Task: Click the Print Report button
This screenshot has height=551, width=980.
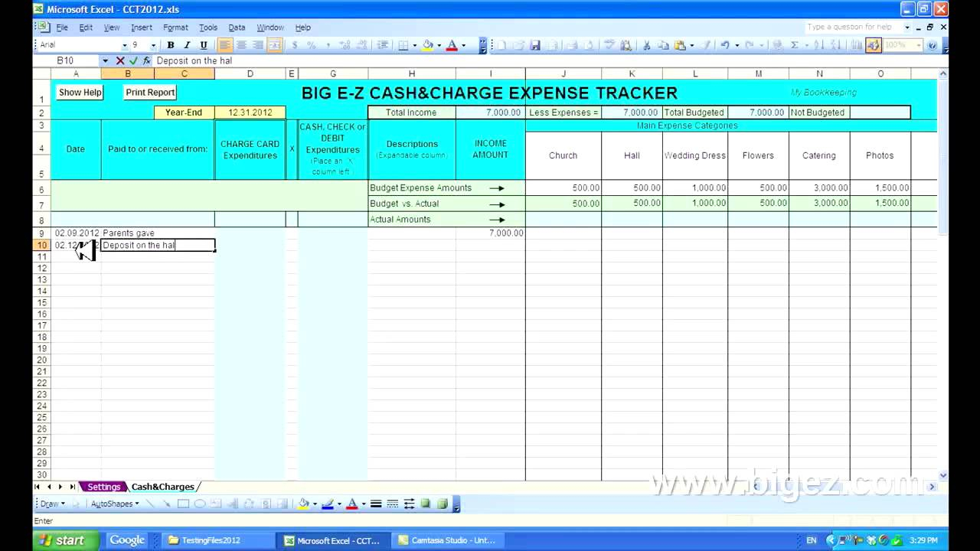Action: (149, 92)
